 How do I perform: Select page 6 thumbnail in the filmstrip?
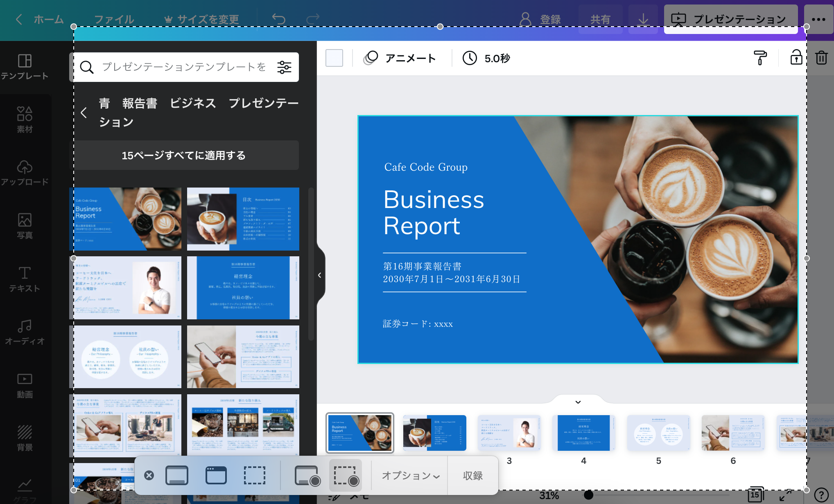pyautogui.click(x=733, y=433)
